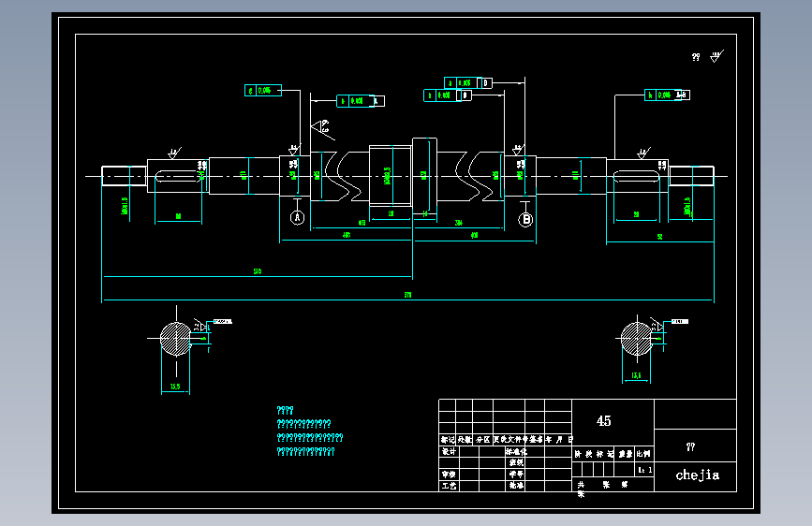812x526 pixels.
Task: Click the "510" length dimension text
Action: coord(258,271)
